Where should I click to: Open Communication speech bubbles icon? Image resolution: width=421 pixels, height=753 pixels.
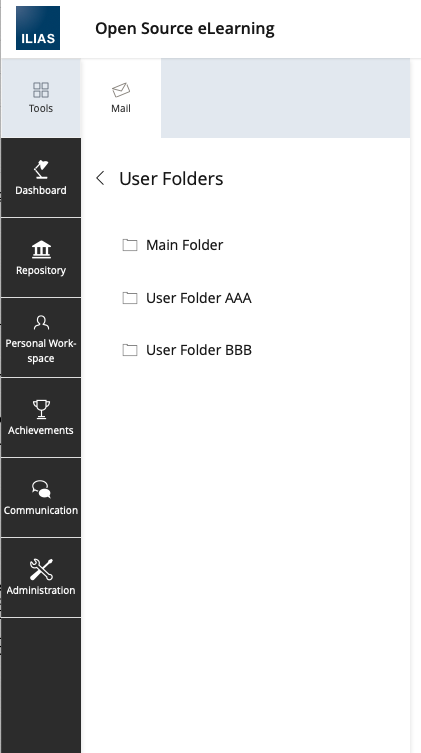pyautogui.click(x=41, y=489)
